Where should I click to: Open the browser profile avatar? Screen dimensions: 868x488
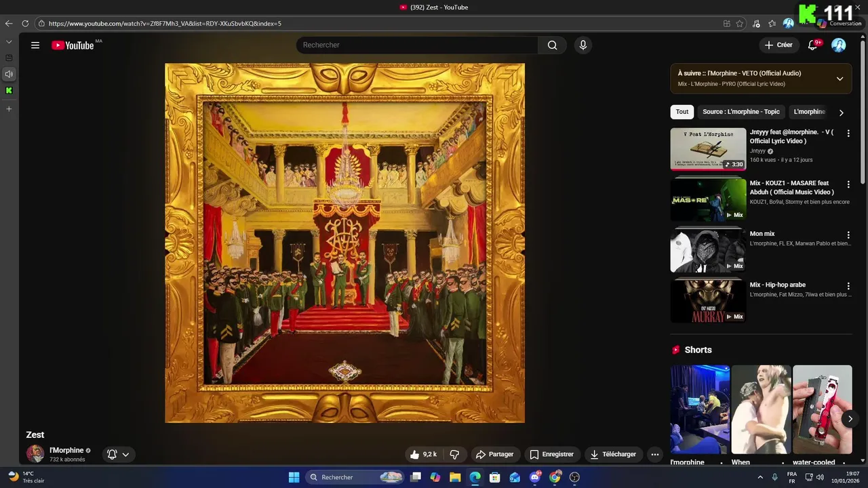pos(788,24)
